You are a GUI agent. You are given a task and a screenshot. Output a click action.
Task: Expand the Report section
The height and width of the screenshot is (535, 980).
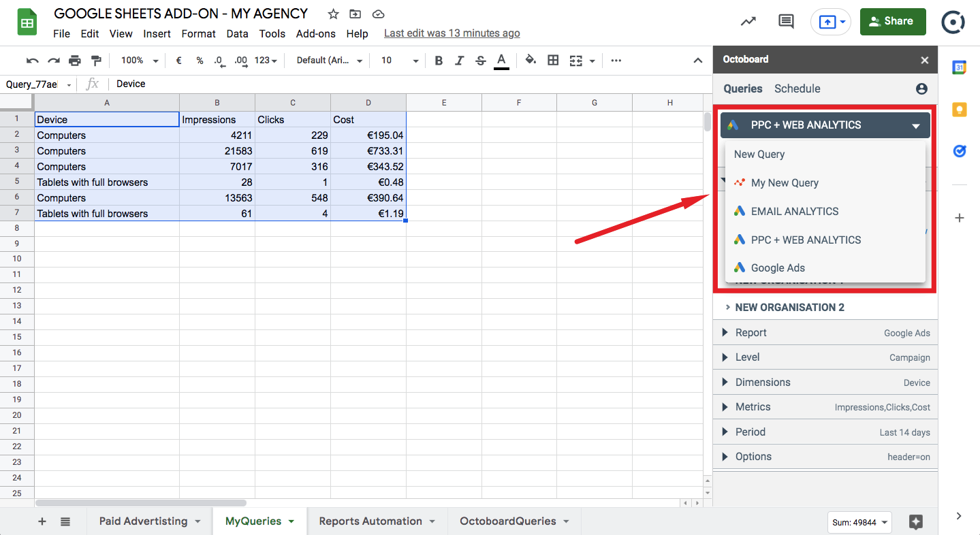(825, 333)
